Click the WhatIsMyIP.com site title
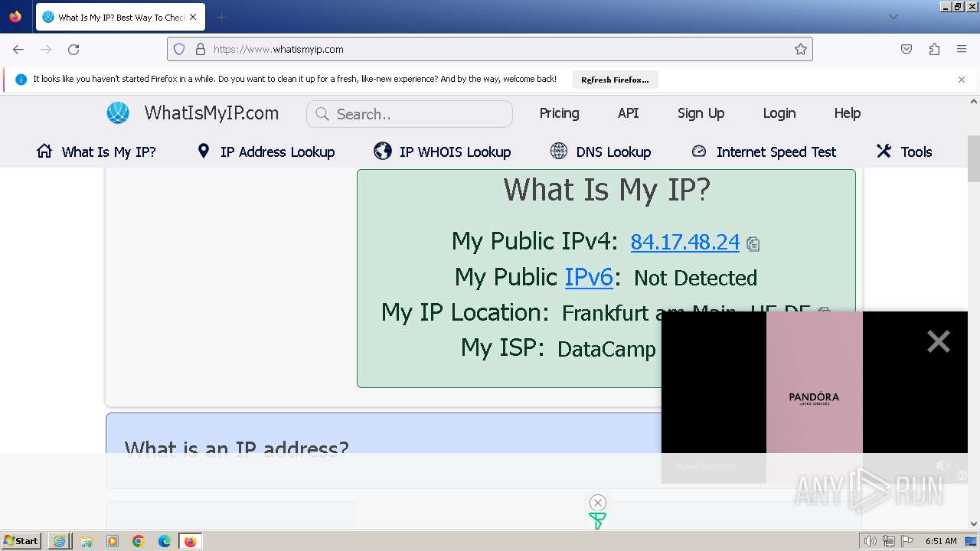 [211, 113]
